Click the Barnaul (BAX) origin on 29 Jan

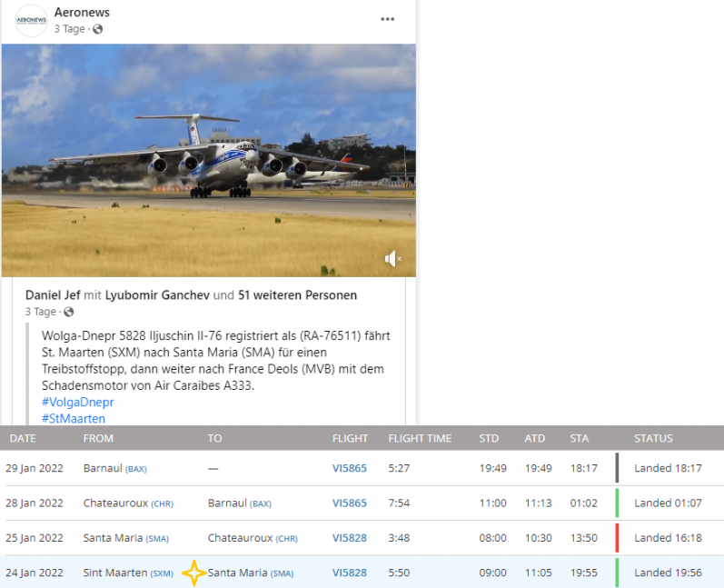[x=114, y=468]
